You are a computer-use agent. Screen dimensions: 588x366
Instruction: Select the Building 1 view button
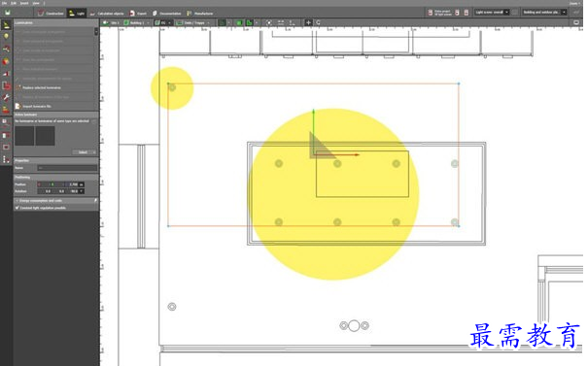(x=134, y=23)
